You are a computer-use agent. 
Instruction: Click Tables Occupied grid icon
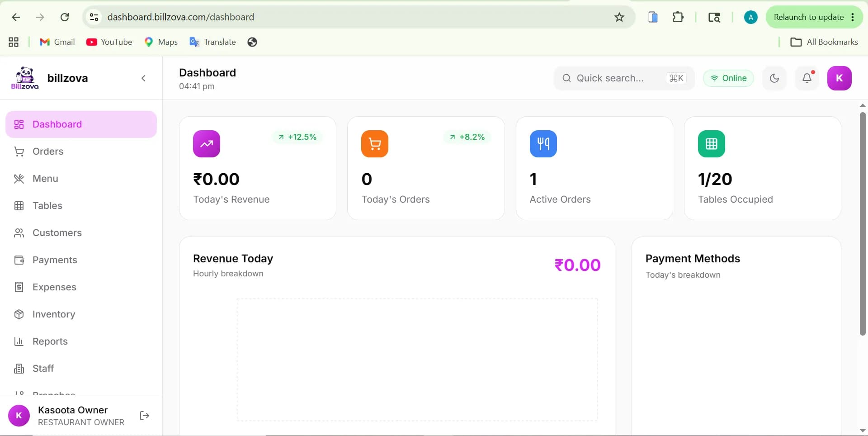point(712,144)
